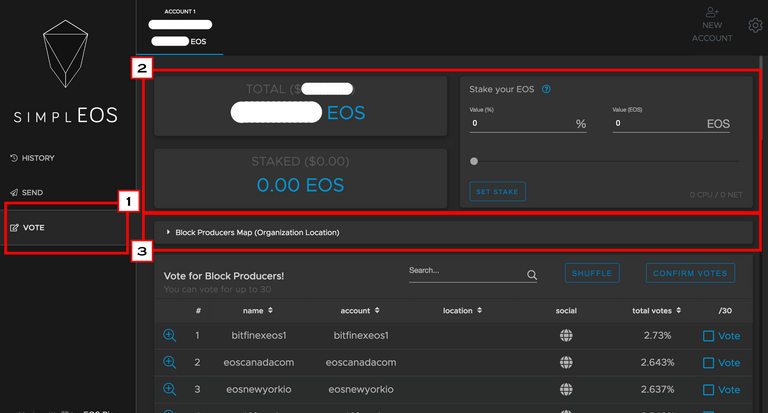The height and width of the screenshot is (413, 768).
Task: Click the add-user icon above New Account
Action: [712, 12]
